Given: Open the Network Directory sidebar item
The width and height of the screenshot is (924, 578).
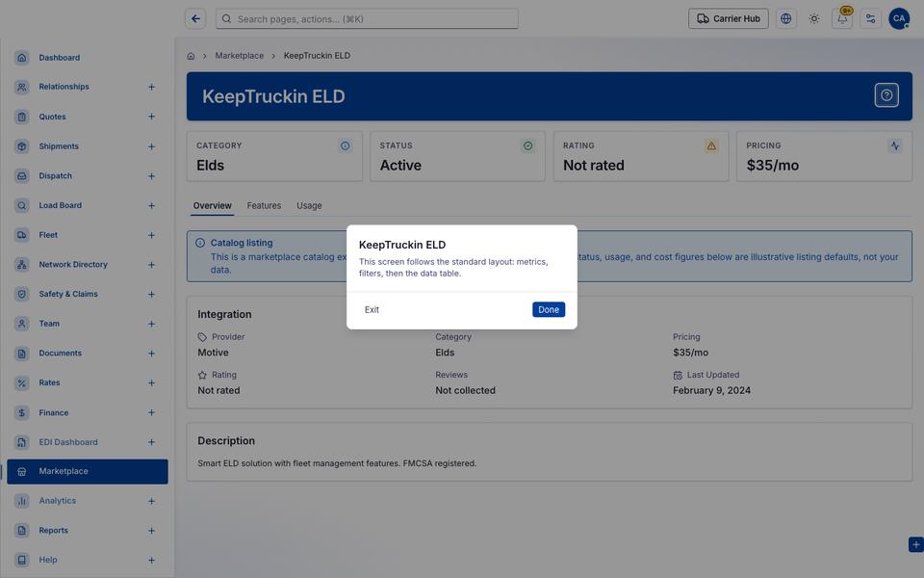Looking at the screenshot, I should point(73,265).
